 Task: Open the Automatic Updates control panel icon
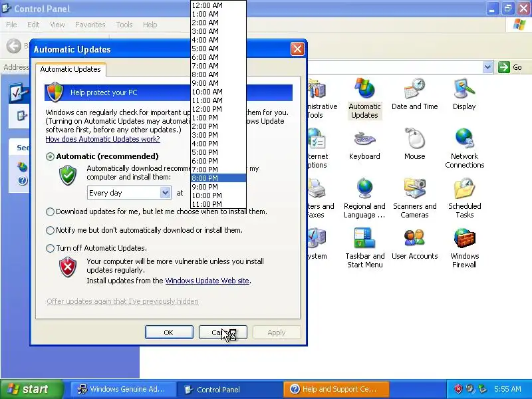(x=364, y=98)
